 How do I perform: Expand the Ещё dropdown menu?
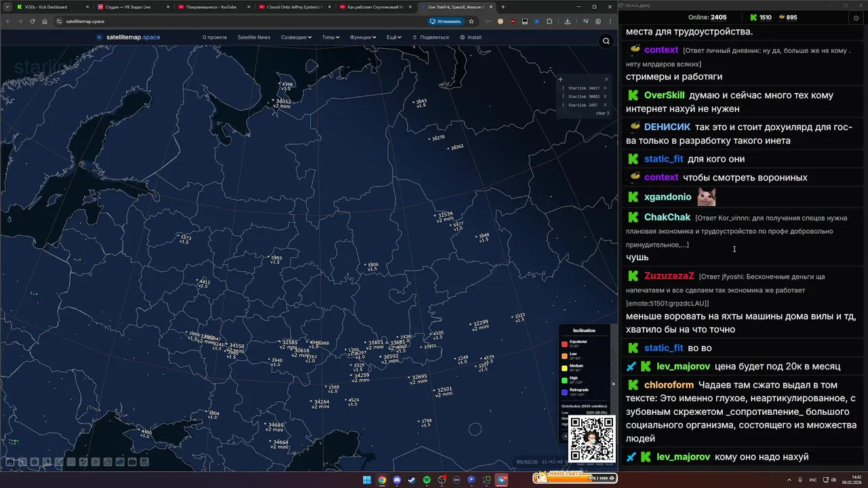pos(394,37)
